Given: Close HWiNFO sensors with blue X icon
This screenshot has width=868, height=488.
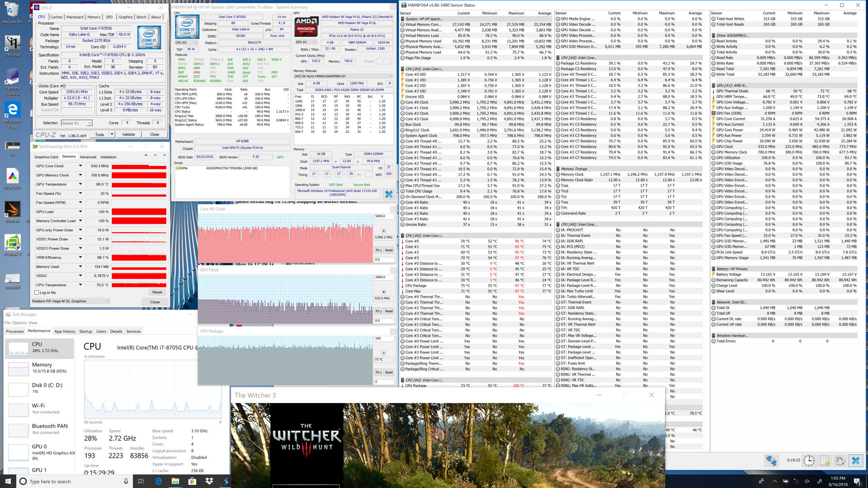Looking at the screenshot, I should (x=855, y=460).
